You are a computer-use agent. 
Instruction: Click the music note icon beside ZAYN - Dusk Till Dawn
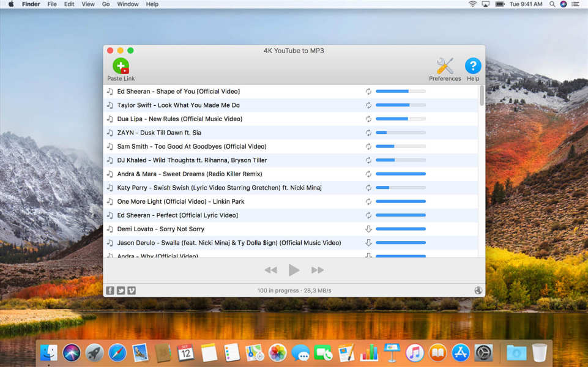tap(110, 132)
